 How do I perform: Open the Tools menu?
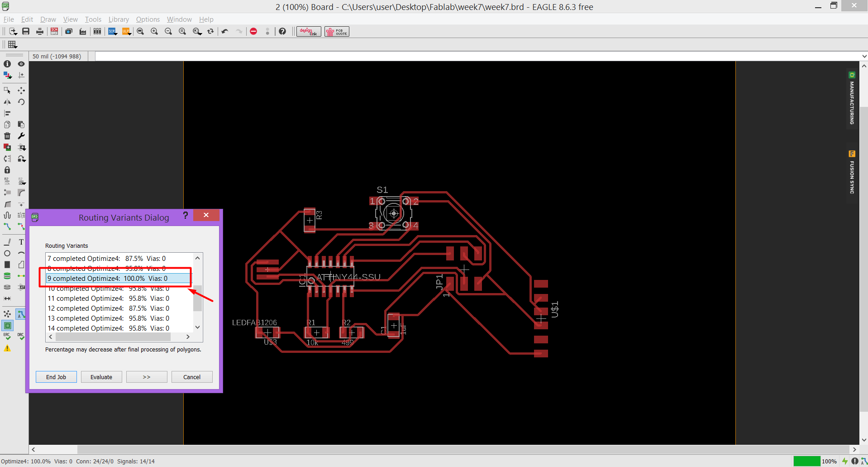(93, 19)
